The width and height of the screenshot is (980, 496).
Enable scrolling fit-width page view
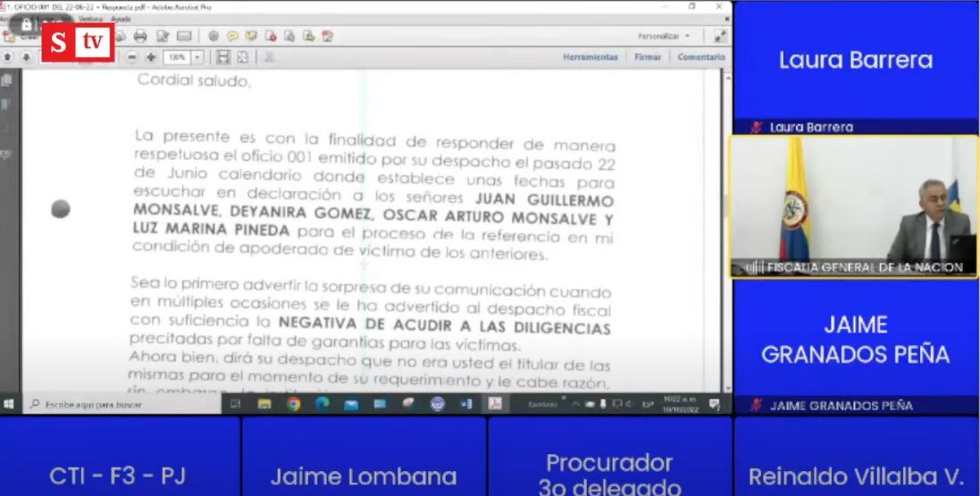[222, 57]
